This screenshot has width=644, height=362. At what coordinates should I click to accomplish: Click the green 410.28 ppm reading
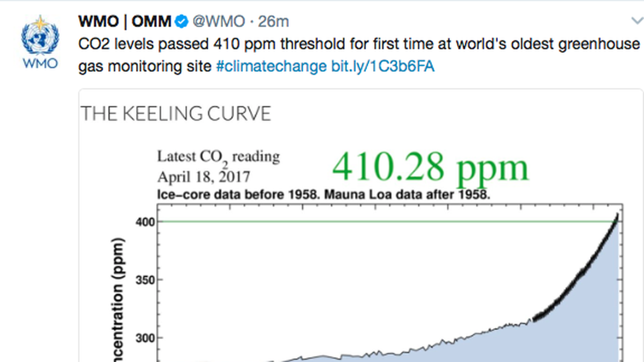click(430, 167)
